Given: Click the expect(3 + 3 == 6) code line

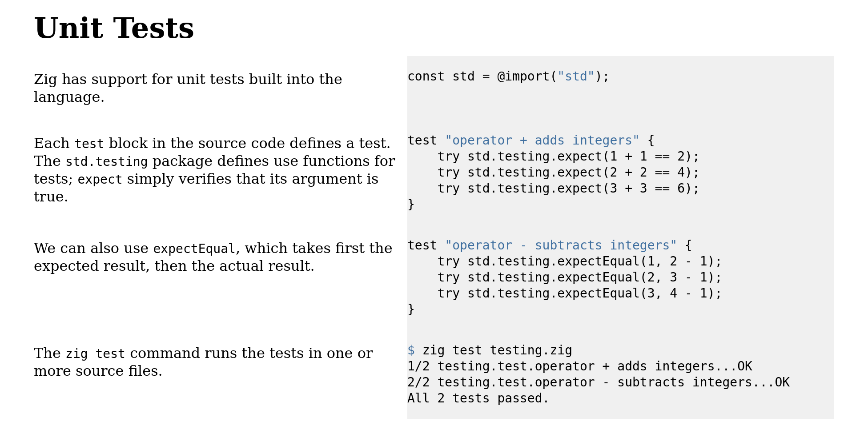Looking at the screenshot, I should 568,189.
